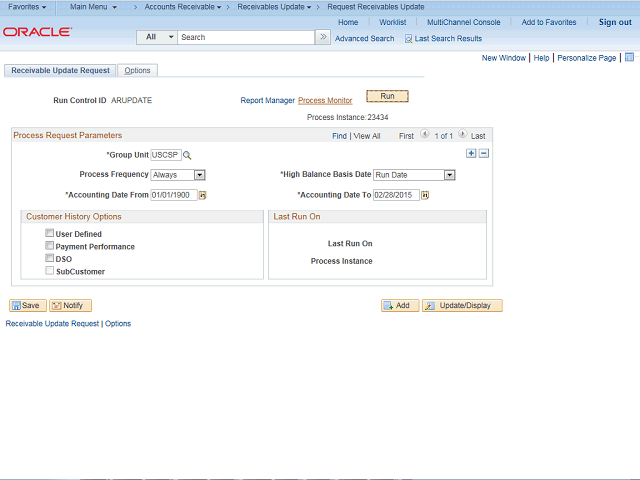Focus the Group Unit input field
This screenshot has width=640, height=480.
[x=166, y=155]
